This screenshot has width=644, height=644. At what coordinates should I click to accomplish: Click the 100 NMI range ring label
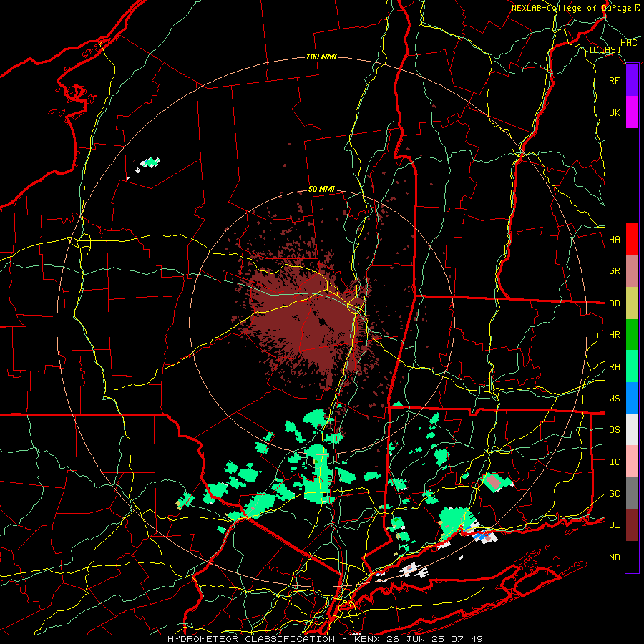point(321,57)
